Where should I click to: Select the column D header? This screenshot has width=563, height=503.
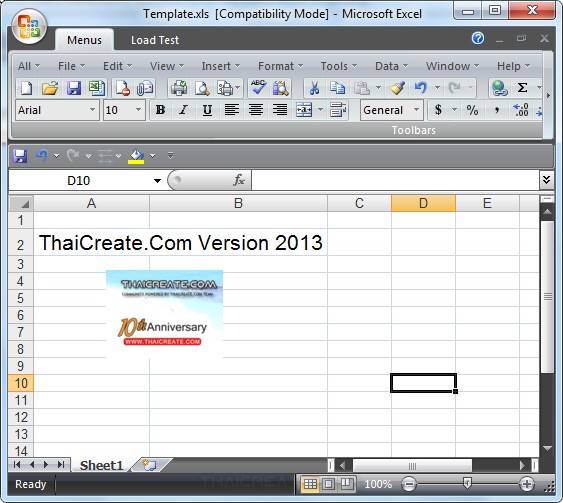pos(423,203)
